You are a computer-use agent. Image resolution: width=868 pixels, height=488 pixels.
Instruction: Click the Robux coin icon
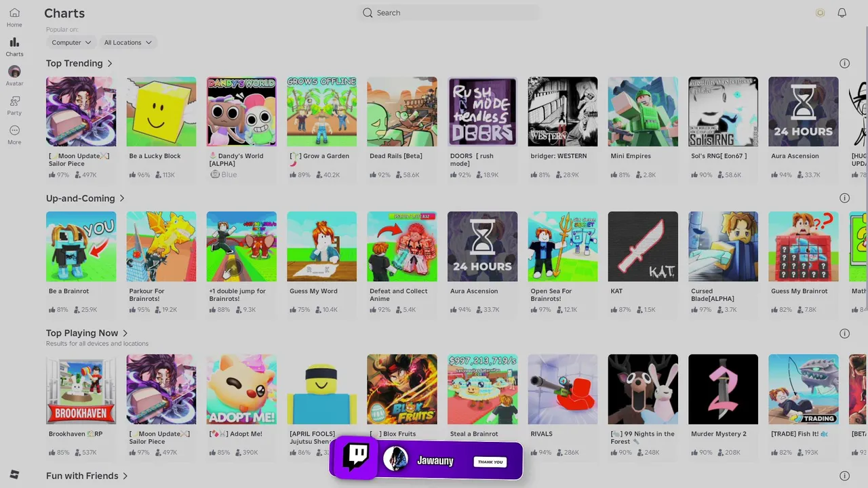(820, 13)
